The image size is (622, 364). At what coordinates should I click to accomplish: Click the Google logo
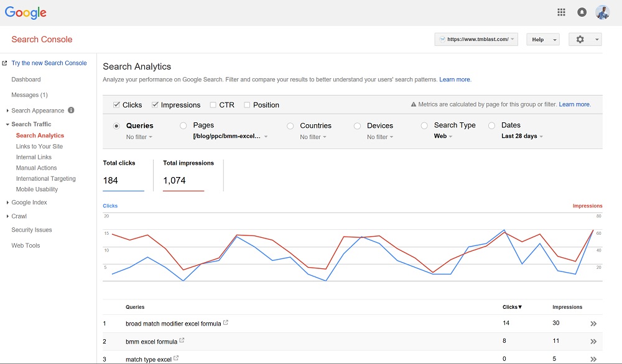pyautogui.click(x=26, y=12)
